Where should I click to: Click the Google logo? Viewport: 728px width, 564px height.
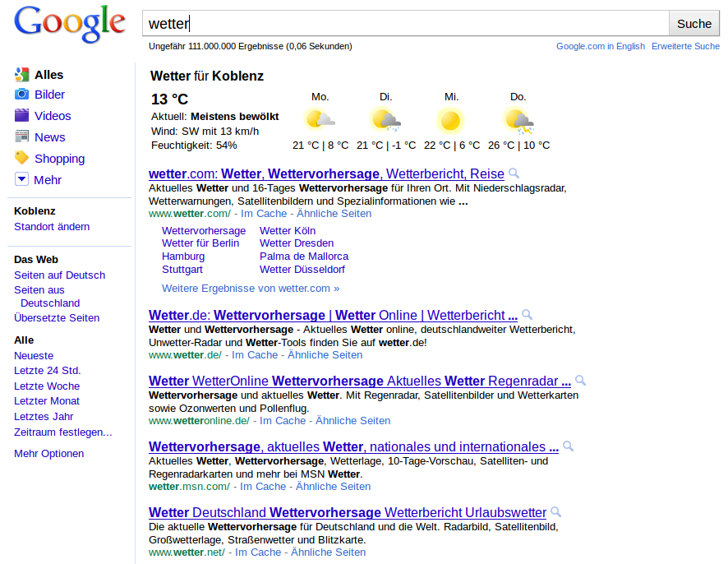coord(70,23)
